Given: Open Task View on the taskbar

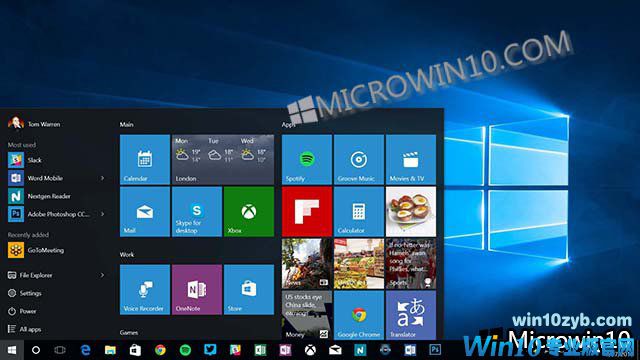Looking at the screenshot, I should pyautogui.click(x=60, y=350).
